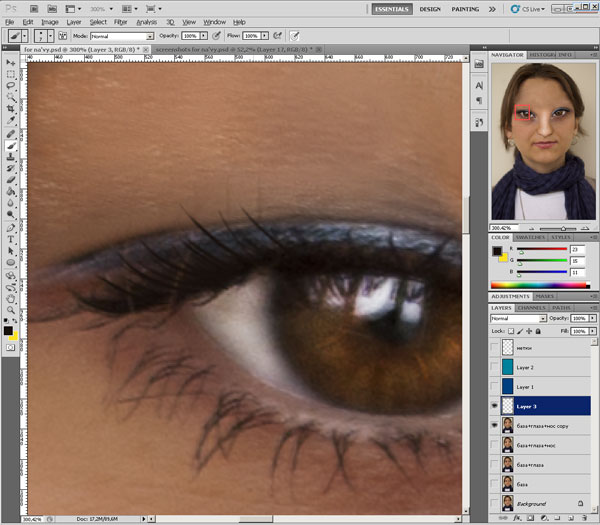The height and width of the screenshot is (525, 600).
Task: Select the Crop tool
Action: pyautogui.click(x=11, y=108)
